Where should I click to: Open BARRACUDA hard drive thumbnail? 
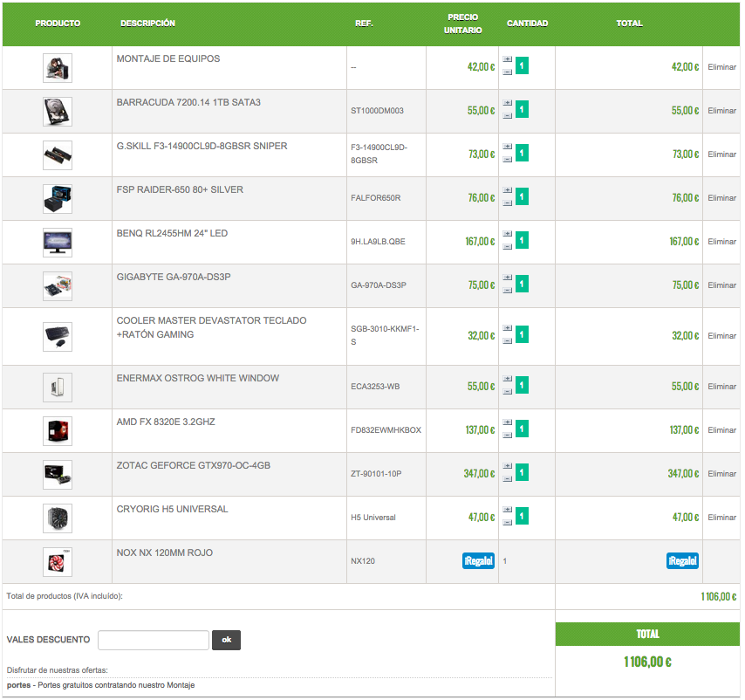58,112
